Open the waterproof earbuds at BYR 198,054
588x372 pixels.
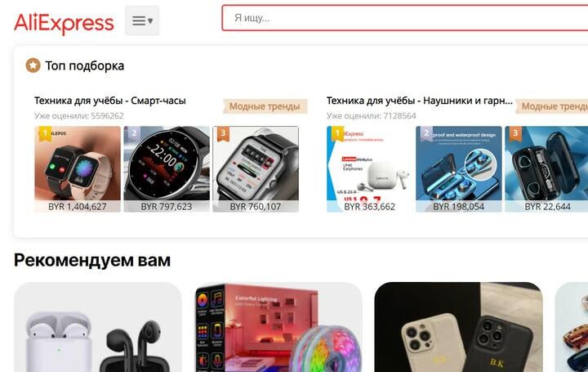(459, 169)
